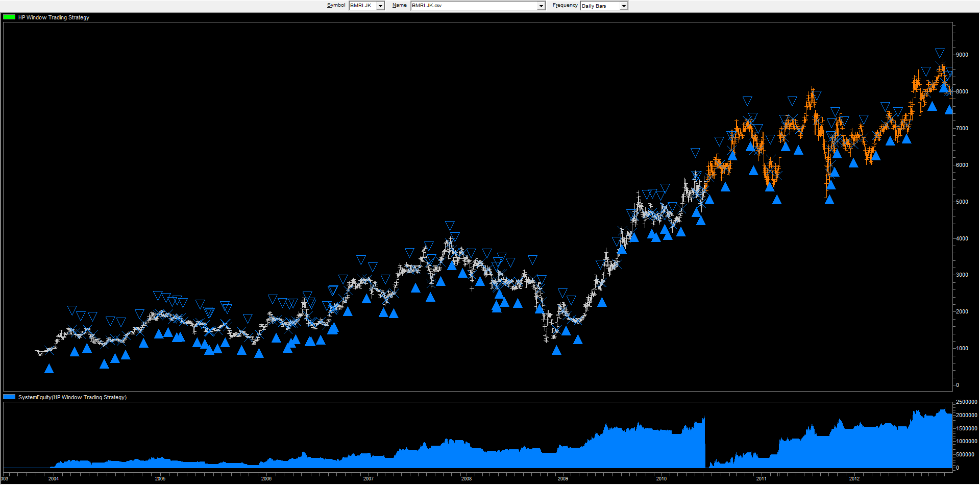Open the Frequency dropdown arrow
The width and height of the screenshot is (980, 485).
624,6
